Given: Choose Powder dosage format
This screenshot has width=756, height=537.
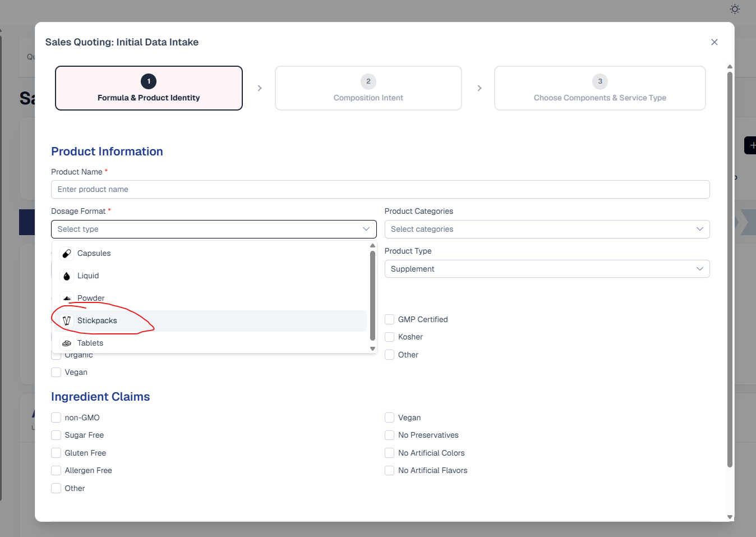Looking at the screenshot, I should 210,299.
